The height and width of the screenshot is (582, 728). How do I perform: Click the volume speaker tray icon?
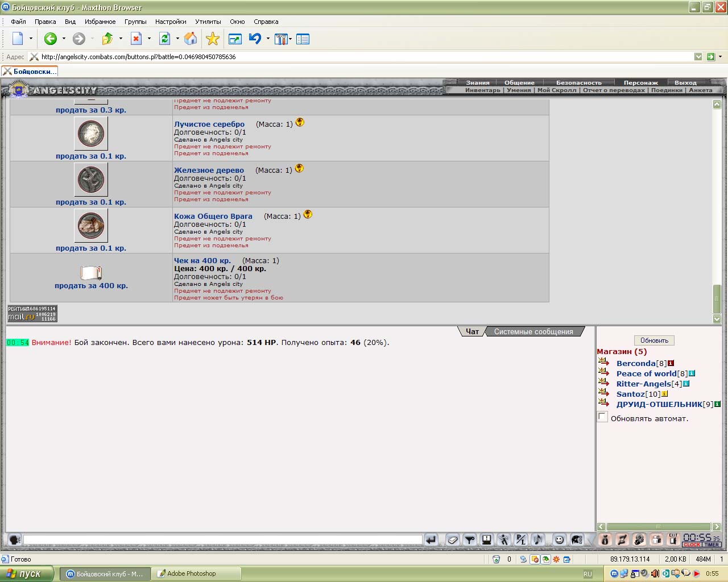[655, 573]
